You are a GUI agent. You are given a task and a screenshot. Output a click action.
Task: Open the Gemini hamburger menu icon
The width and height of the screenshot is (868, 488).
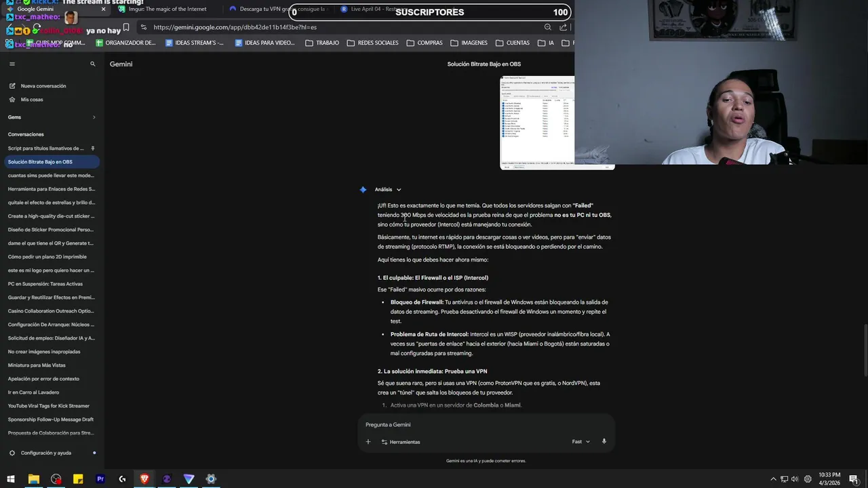point(12,64)
